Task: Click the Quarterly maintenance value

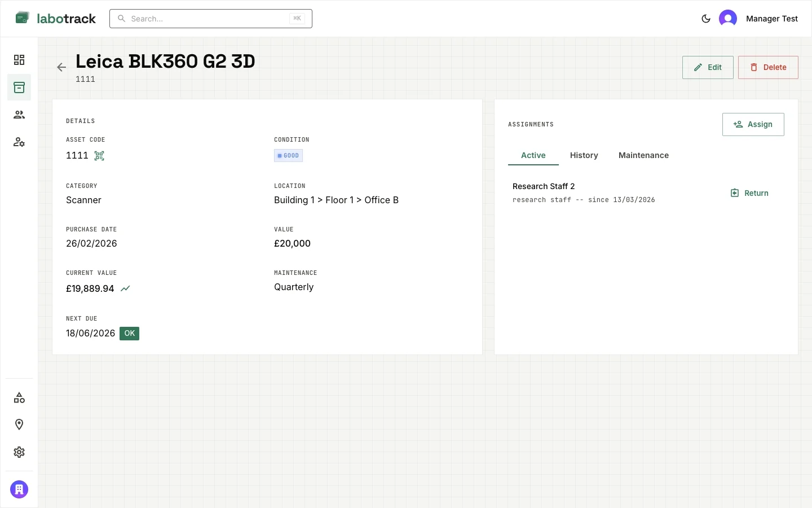Action: [294, 287]
